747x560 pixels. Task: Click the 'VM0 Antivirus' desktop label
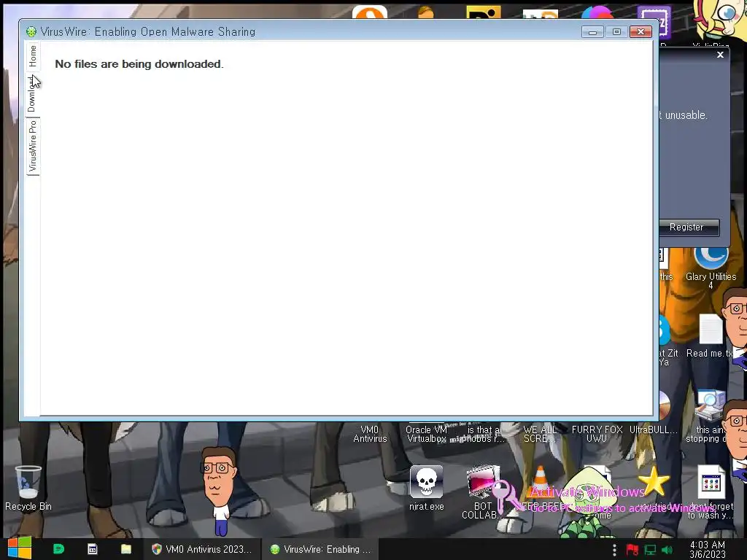point(370,435)
